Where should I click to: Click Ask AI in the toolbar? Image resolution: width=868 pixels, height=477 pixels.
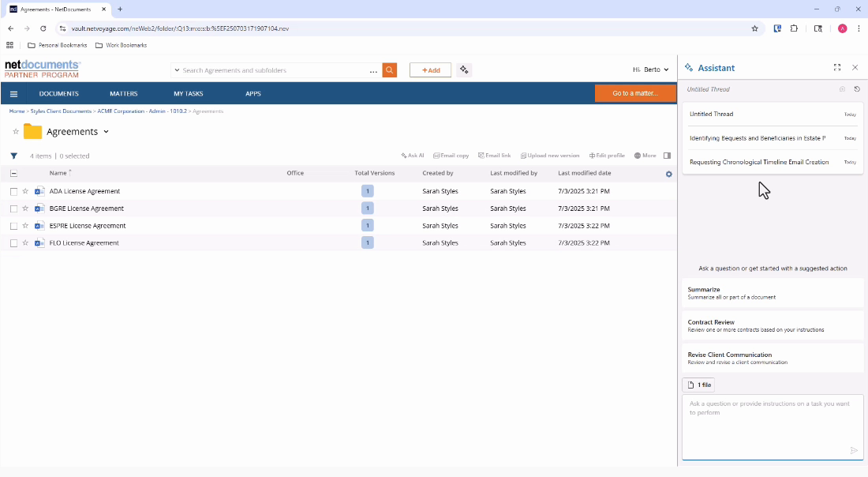point(413,156)
